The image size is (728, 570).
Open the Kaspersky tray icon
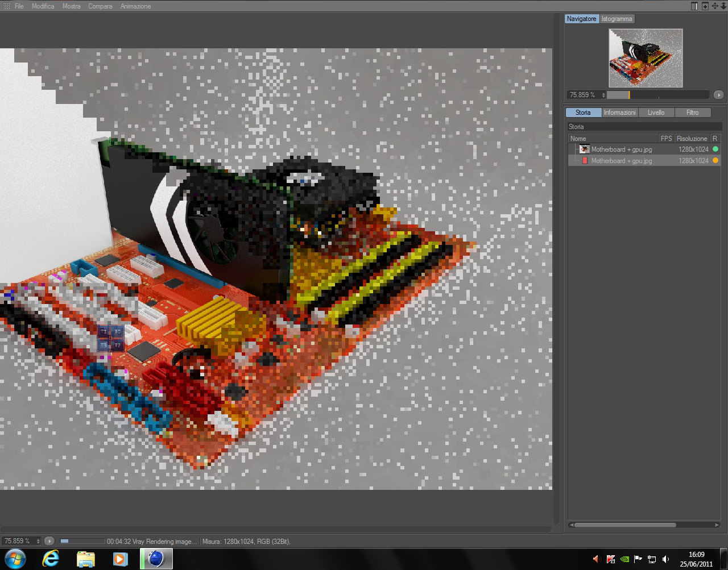click(611, 559)
